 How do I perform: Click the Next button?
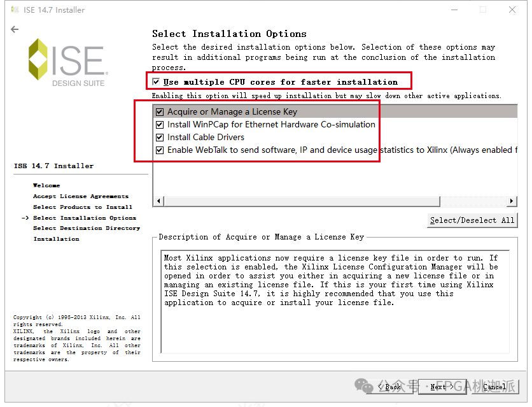(442, 387)
